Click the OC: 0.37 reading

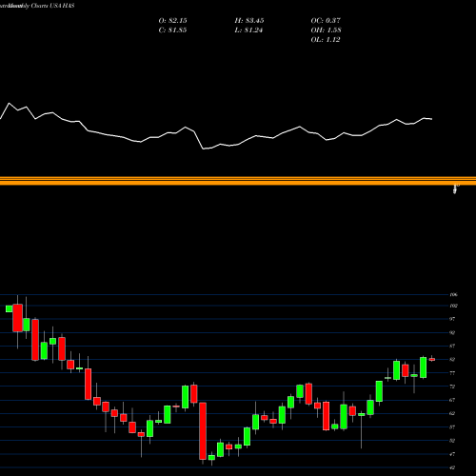pyautogui.click(x=326, y=21)
